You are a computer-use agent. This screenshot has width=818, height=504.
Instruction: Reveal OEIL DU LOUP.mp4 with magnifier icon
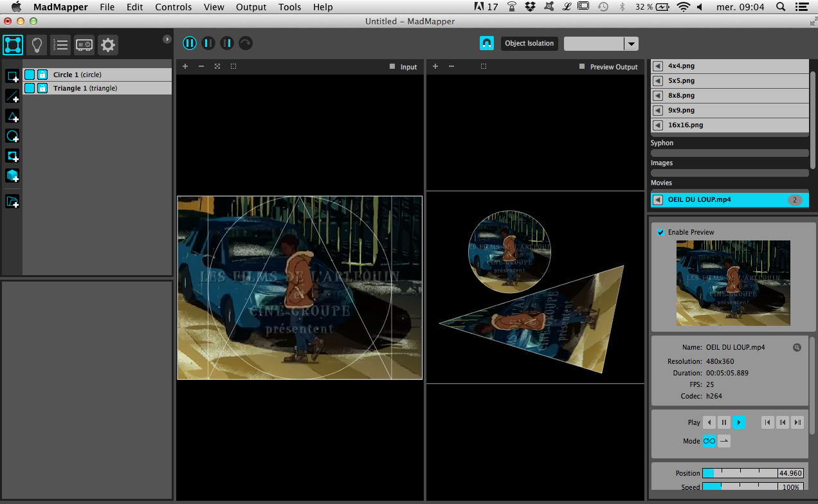(797, 348)
